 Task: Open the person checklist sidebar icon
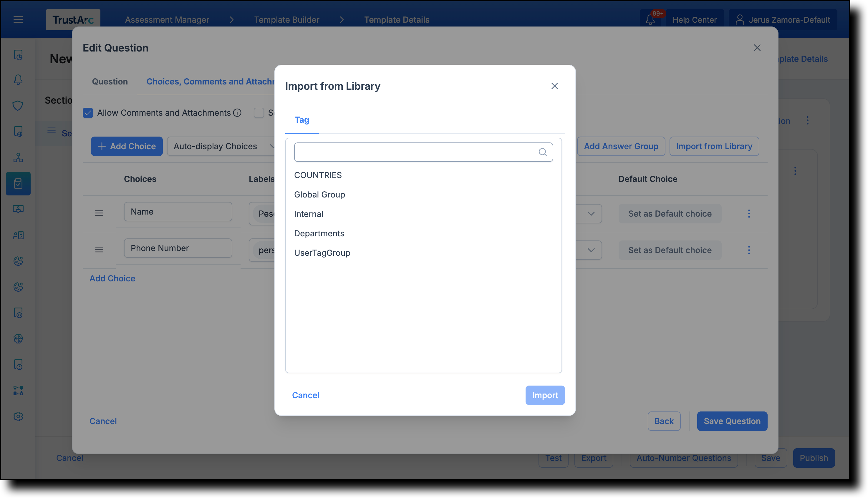pyautogui.click(x=18, y=235)
